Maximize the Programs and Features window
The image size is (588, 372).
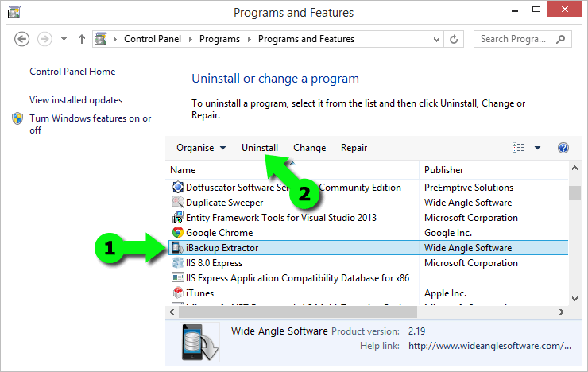click(536, 10)
